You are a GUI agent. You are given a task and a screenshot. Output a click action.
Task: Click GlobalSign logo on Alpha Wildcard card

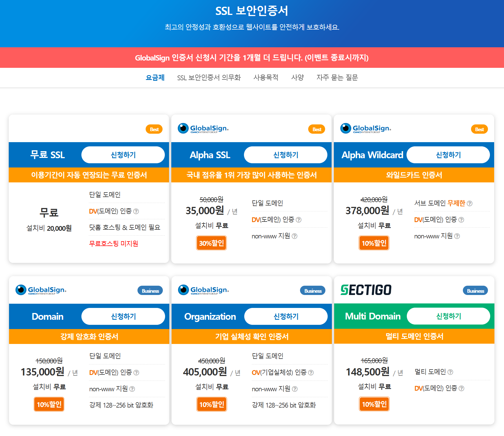click(366, 128)
